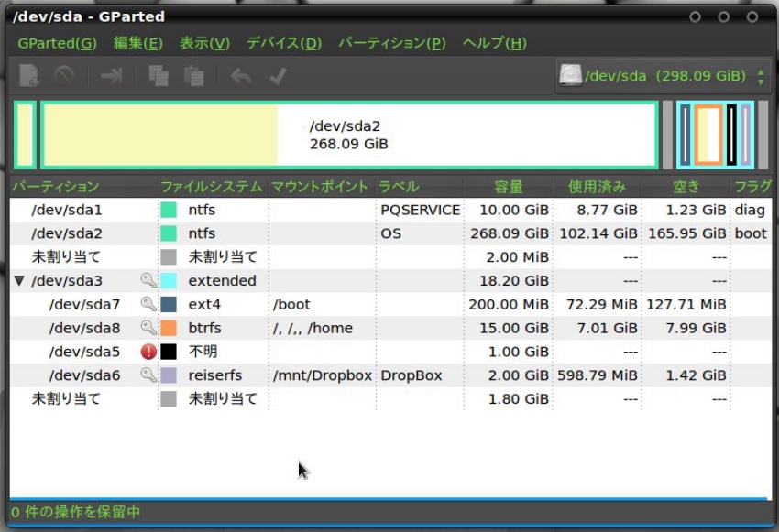Click the key lock icon on /dev/sda8
Viewport: 779px width, 532px height.
[x=148, y=328]
